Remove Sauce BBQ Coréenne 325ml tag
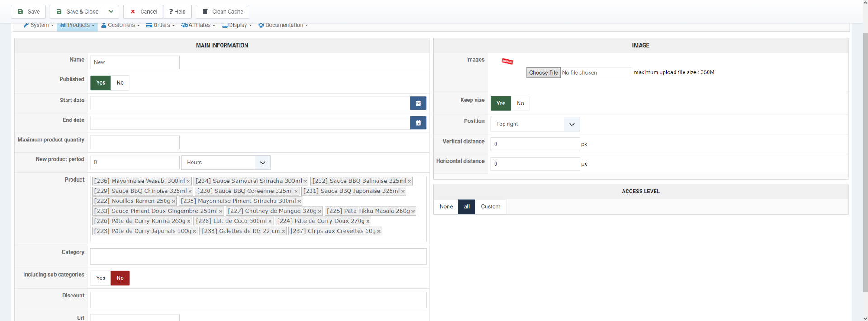Viewport: 868px width, 321px height. click(x=296, y=191)
